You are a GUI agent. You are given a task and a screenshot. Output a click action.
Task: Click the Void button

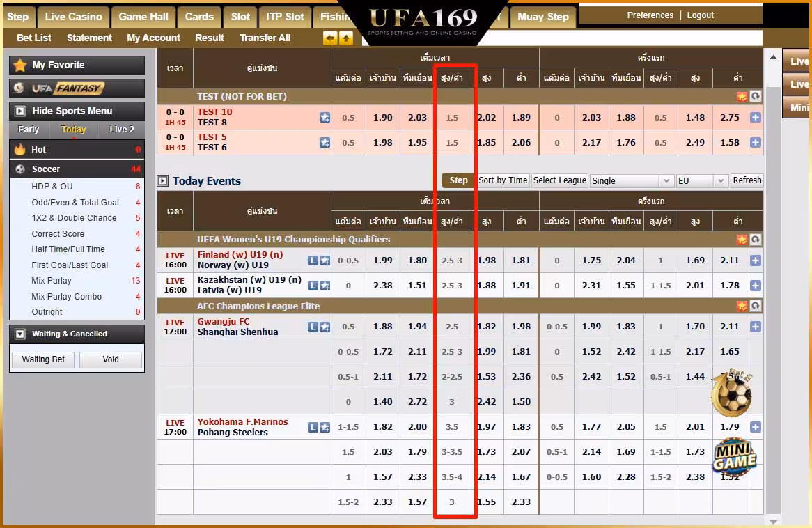tap(110, 359)
